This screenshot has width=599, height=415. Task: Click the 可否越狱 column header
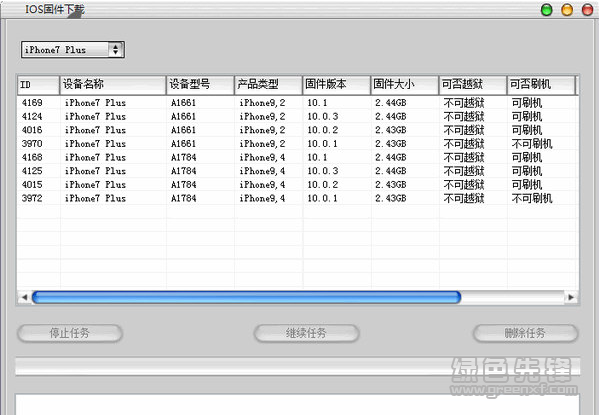[x=473, y=84]
